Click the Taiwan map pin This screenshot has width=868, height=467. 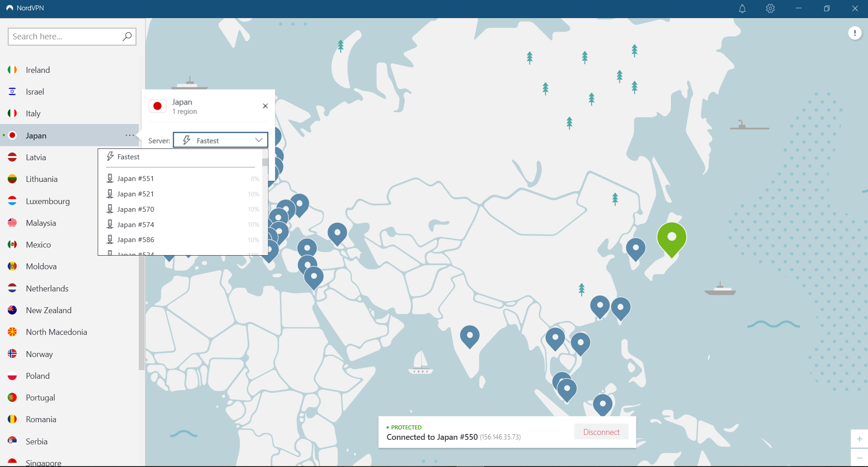pos(621,309)
